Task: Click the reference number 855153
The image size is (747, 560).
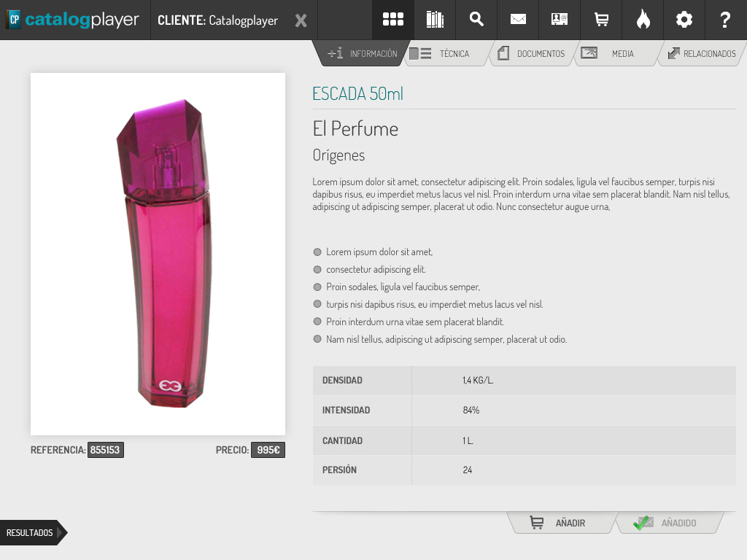Action: [x=105, y=450]
